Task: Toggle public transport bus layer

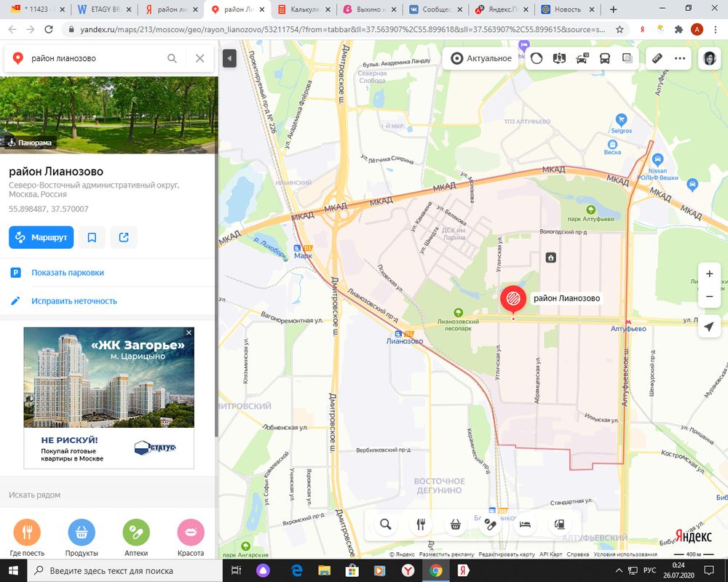Action: [x=605, y=58]
